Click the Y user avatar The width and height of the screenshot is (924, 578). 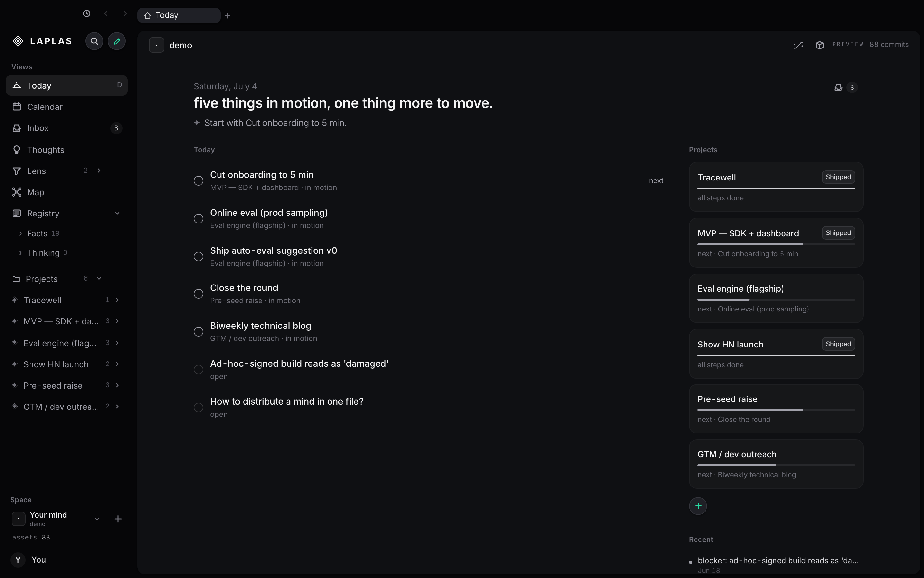18,560
